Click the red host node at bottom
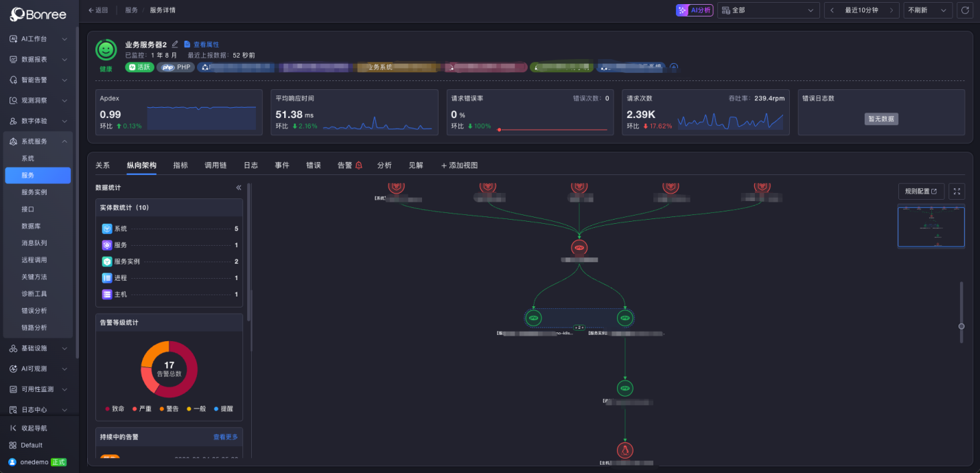This screenshot has height=473, width=980. [625, 450]
